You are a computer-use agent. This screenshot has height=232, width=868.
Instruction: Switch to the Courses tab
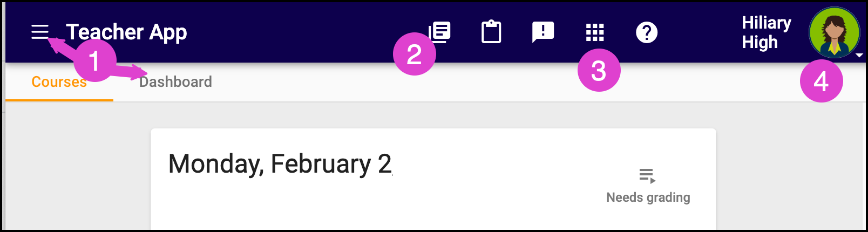[59, 82]
